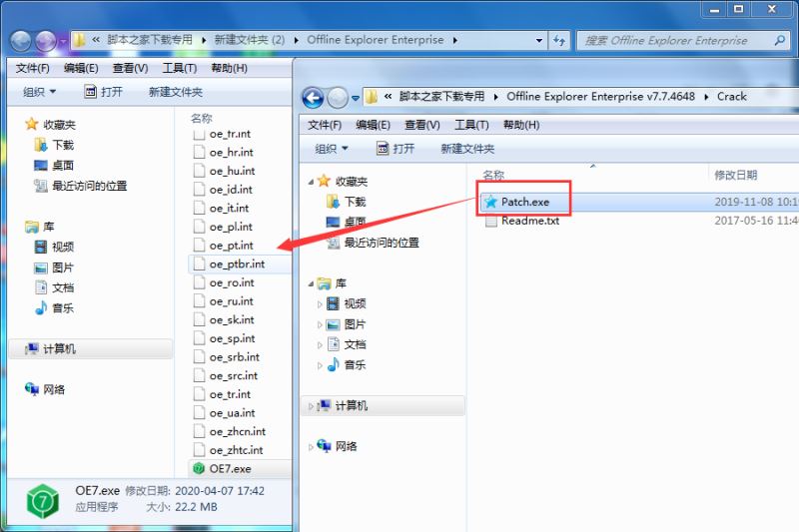The image size is (799, 532).
Task: Click the refresh button beside the address bar
Action: click(559, 40)
